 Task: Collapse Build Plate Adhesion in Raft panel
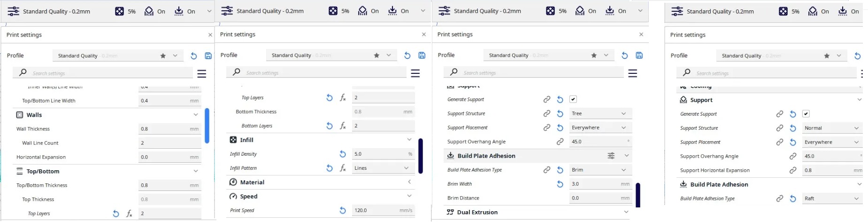click(860, 184)
